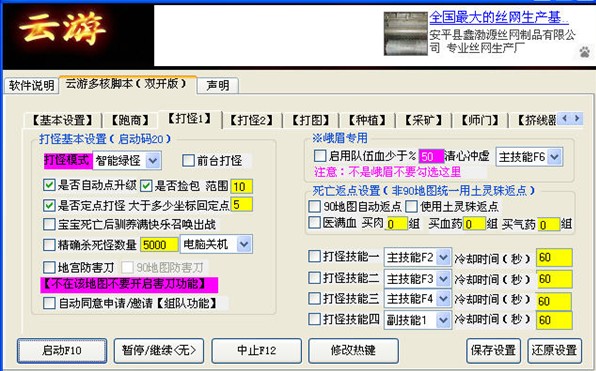Enable 宝宝死亡后驯养满快乐召唤出战 checkbox
This screenshot has width=596, height=371.
[x=49, y=224]
